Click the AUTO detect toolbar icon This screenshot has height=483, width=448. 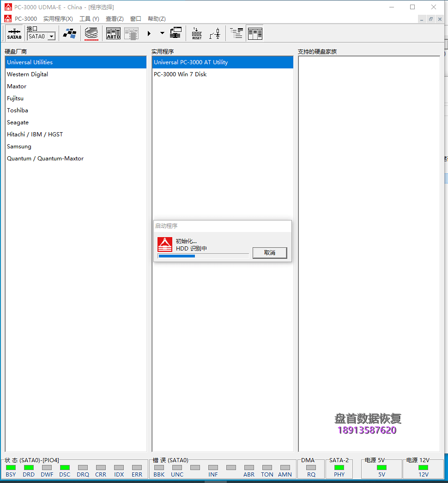coord(113,33)
